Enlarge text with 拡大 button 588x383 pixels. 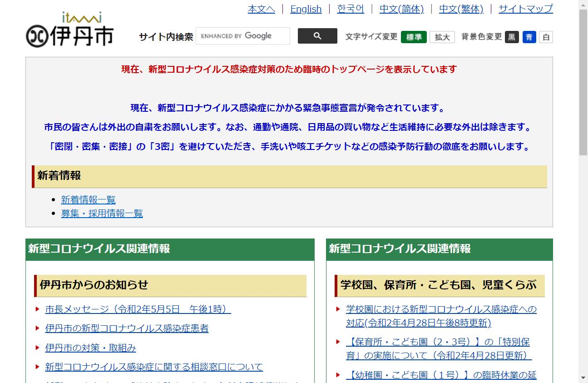click(x=442, y=37)
